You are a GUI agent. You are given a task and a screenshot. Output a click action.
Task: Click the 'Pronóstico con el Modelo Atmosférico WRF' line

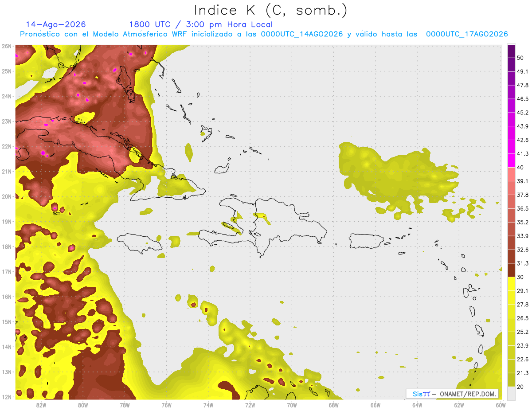[x=264, y=34]
